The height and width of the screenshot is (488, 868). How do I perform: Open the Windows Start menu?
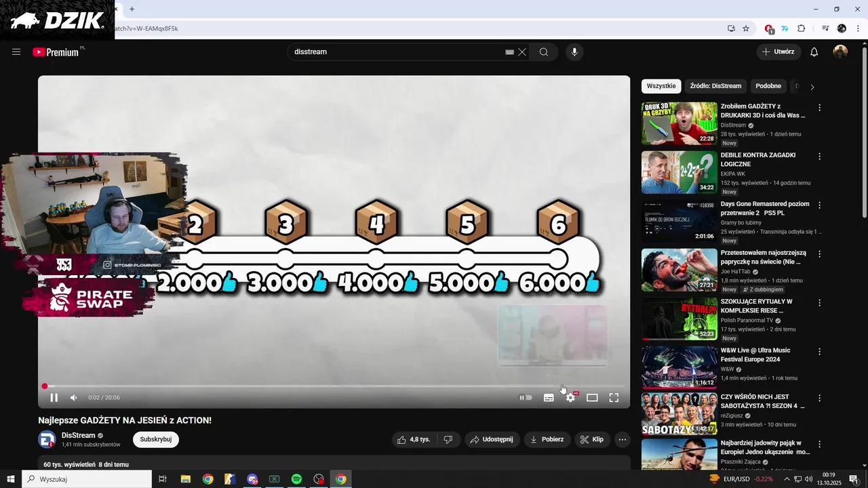point(11,479)
